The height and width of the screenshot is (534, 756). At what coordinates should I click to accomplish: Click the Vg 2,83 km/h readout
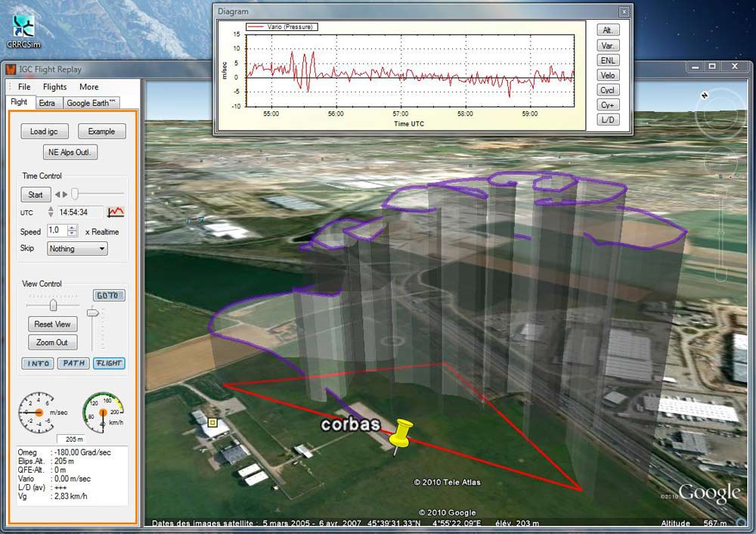[x=53, y=496]
